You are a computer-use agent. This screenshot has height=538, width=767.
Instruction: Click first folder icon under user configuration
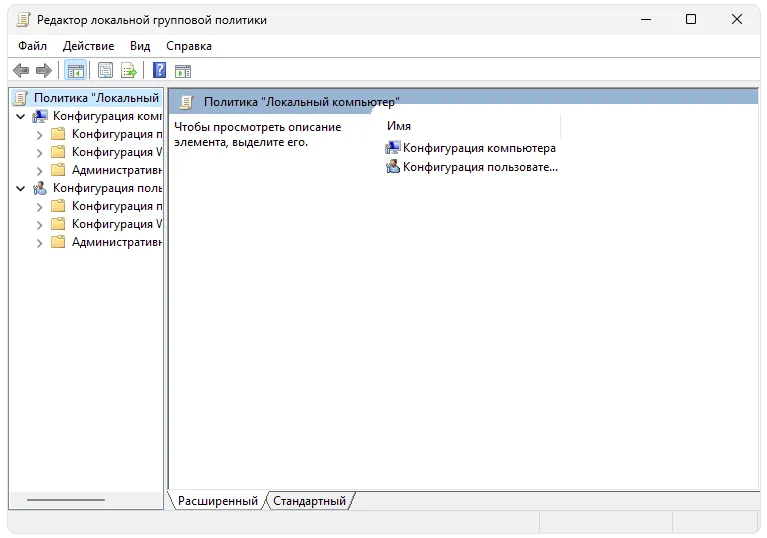click(x=58, y=206)
